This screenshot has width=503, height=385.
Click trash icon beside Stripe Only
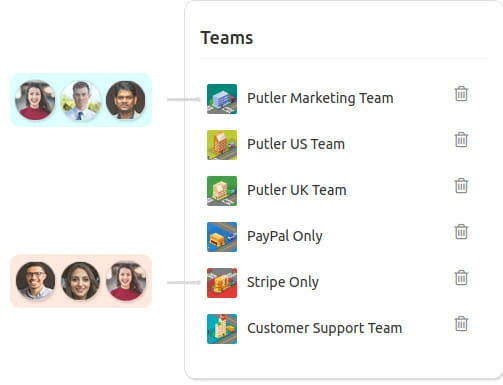461,278
